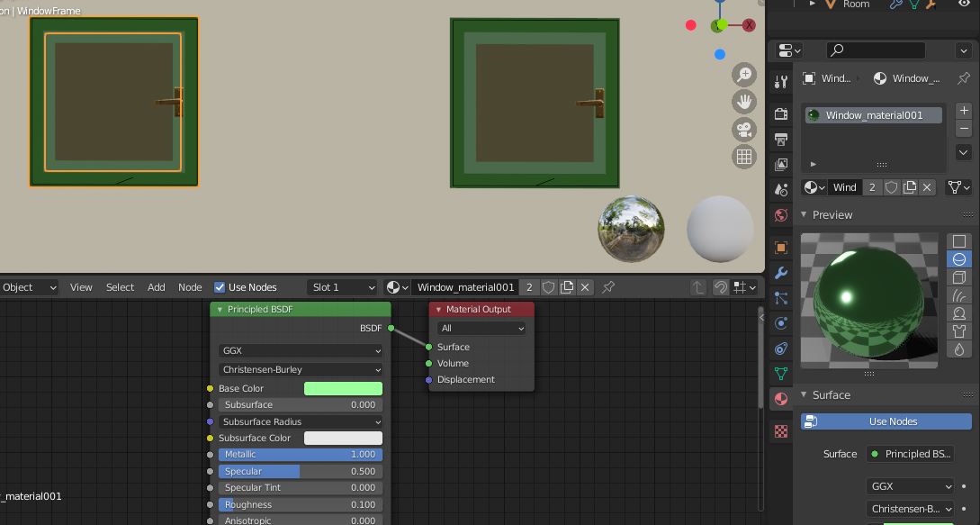This screenshot has width=980, height=525.
Task: Open the View menu in node editor
Action: [81, 287]
